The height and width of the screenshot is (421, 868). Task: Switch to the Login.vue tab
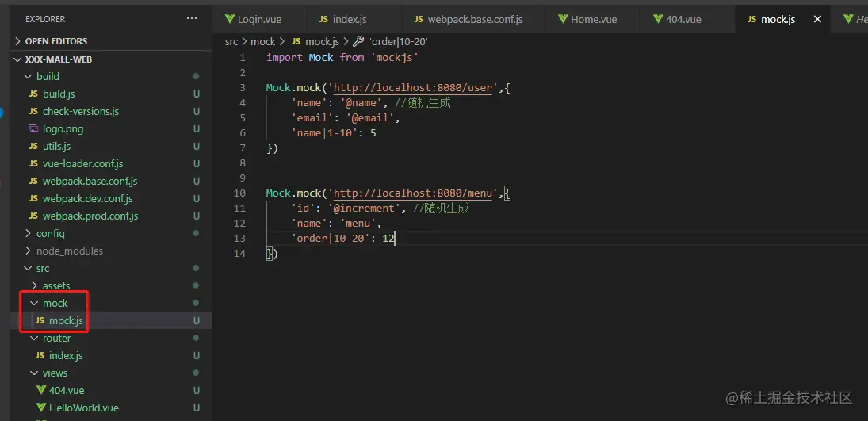259,19
